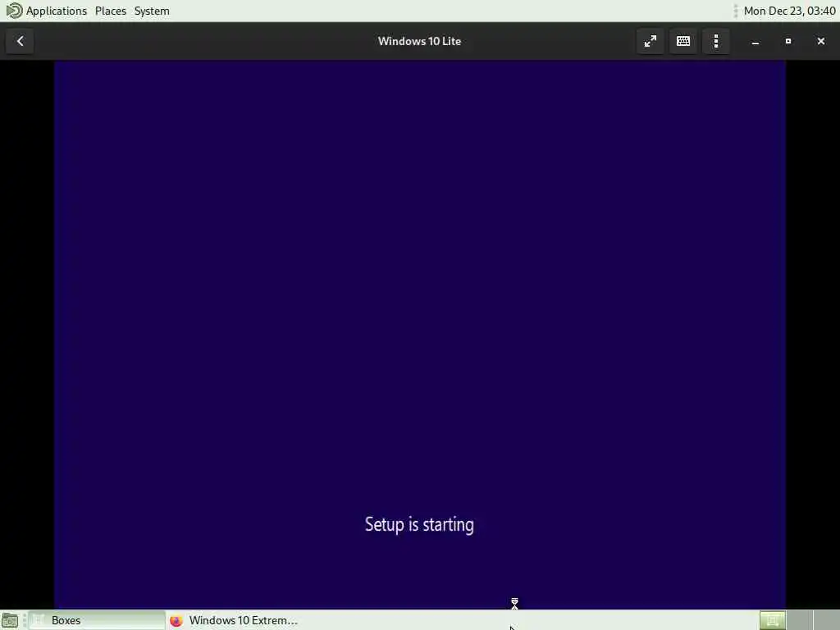
Task: Open the Places menu
Action: tap(111, 11)
